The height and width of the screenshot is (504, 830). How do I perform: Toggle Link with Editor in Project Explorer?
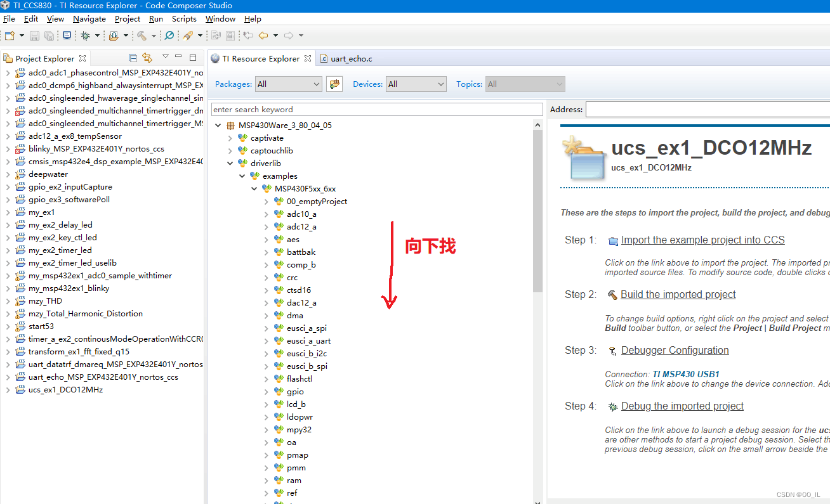pos(147,57)
